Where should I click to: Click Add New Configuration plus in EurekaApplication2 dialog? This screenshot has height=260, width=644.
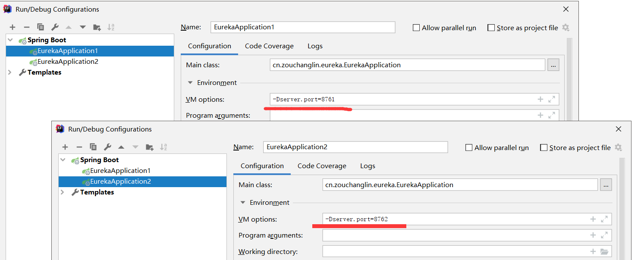[x=65, y=147]
